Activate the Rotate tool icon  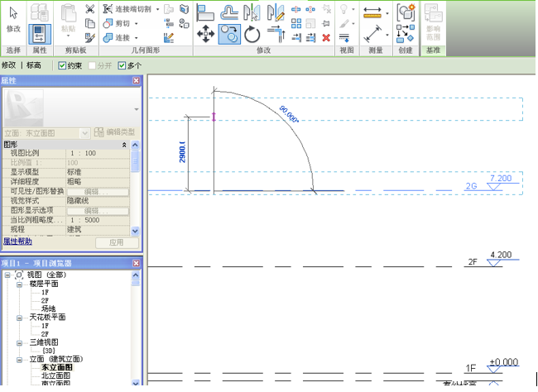[252, 35]
